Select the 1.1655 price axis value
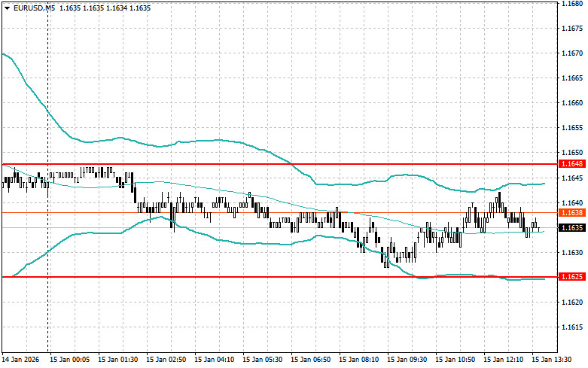The height and width of the screenshot is (368, 588). click(x=572, y=128)
